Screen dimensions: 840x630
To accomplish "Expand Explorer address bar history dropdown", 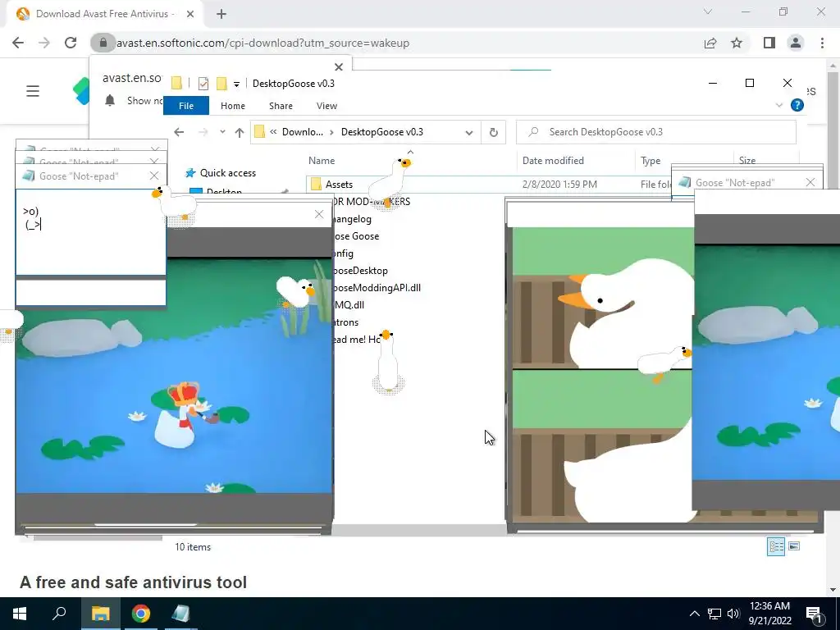I will coord(468,132).
